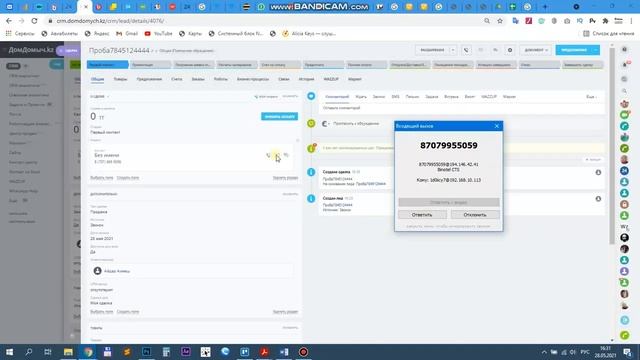Call the Без имени contact via phone icon
Viewport: 640px width, 360px height.
268,155
